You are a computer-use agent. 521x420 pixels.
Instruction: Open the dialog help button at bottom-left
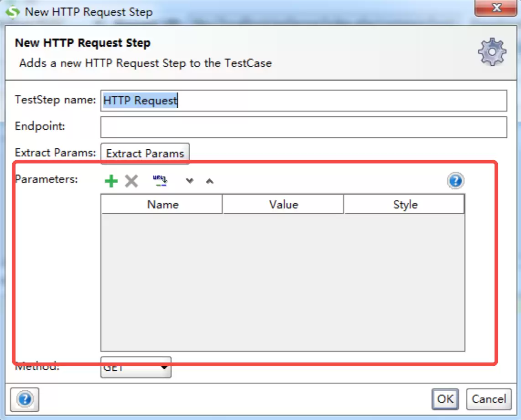tap(25, 399)
